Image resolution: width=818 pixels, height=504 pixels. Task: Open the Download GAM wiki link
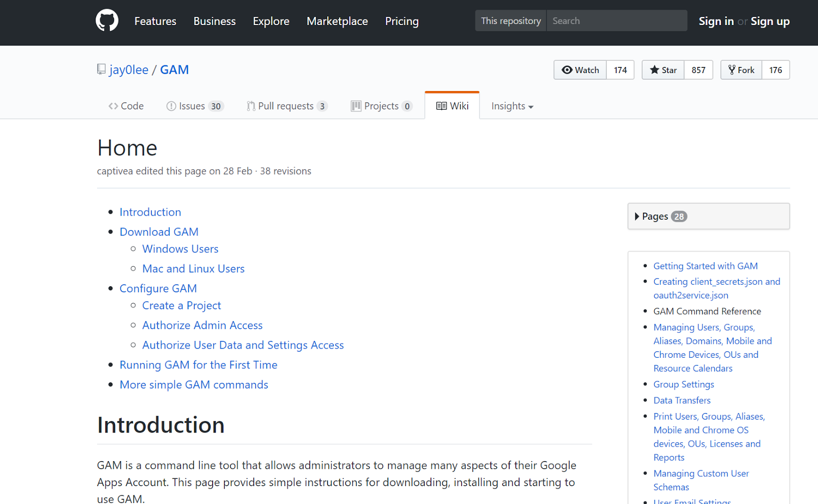click(158, 232)
